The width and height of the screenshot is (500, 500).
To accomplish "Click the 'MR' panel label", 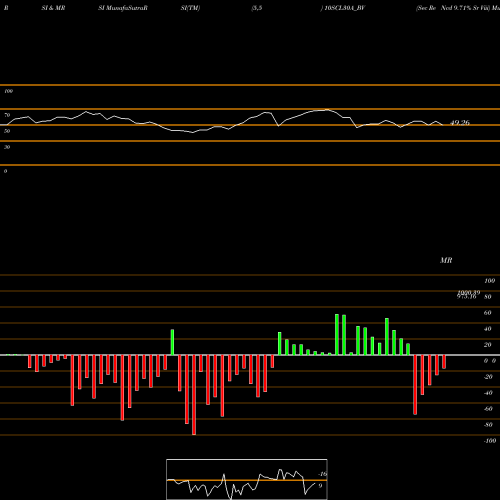I will (x=446, y=260).
